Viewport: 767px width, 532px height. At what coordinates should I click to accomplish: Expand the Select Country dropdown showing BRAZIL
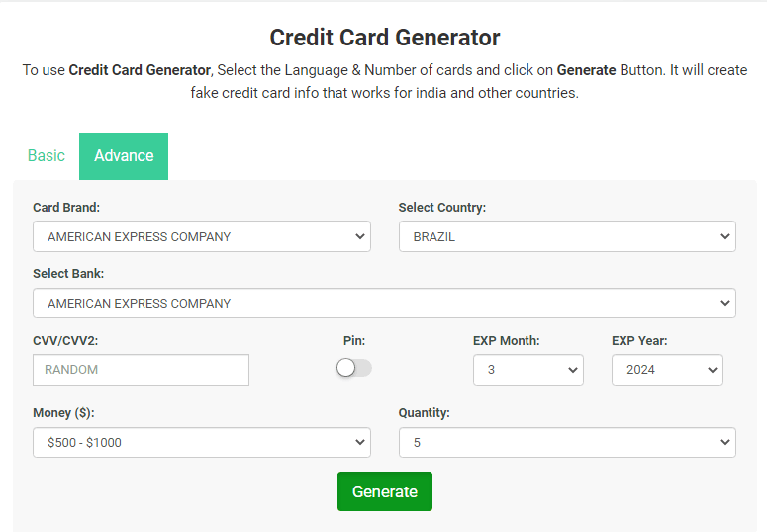tap(567, 236)
